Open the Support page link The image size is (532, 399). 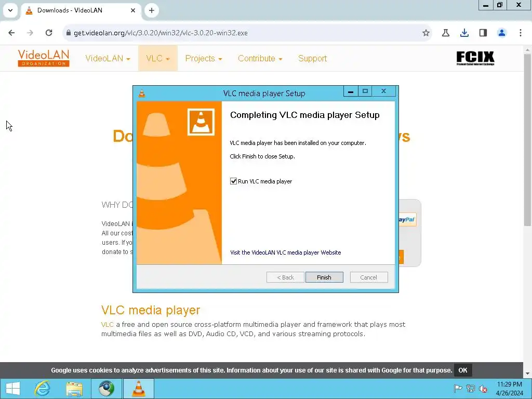pyautogui.click(x=312, y=58)
